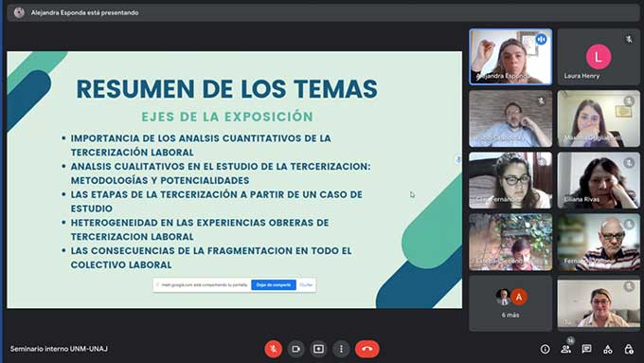Click the bullet 'LAS CONSECUENCIAS DE LA FRAGMENTACION'
Image resolution: width=644 pixels, height=363 pixels.
click(211, 258)
